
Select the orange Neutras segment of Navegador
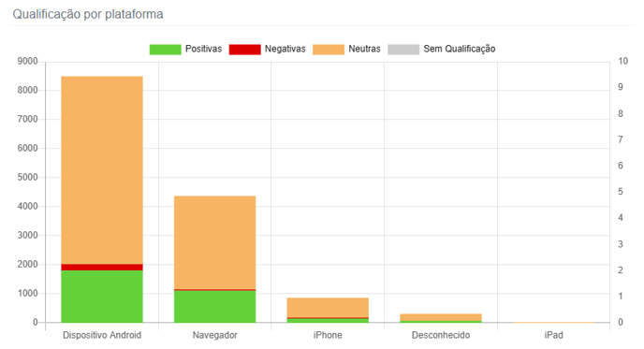214,242
